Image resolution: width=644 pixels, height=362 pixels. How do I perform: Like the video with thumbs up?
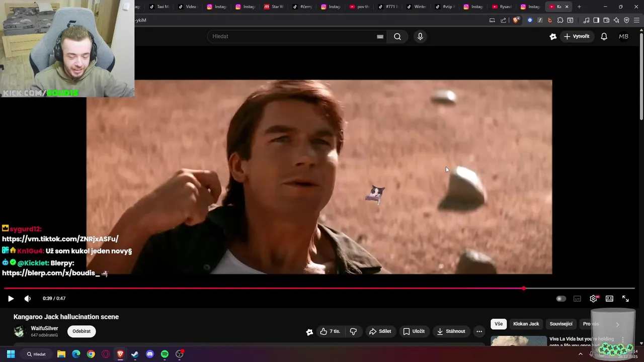[x=330, y=331]
